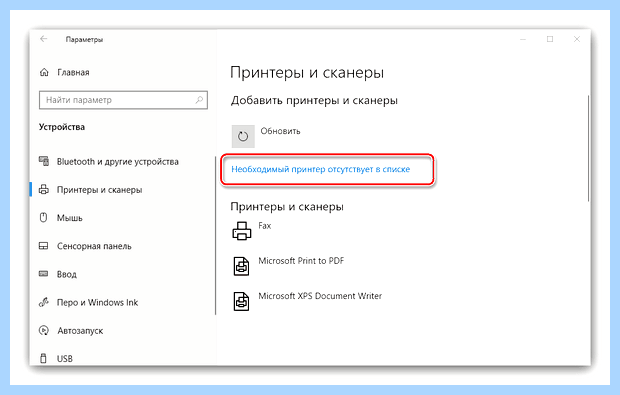Select the Microsoft XPS Document Writer icon
The height and width of the screenshot is (395, 620).
[242, 301]
